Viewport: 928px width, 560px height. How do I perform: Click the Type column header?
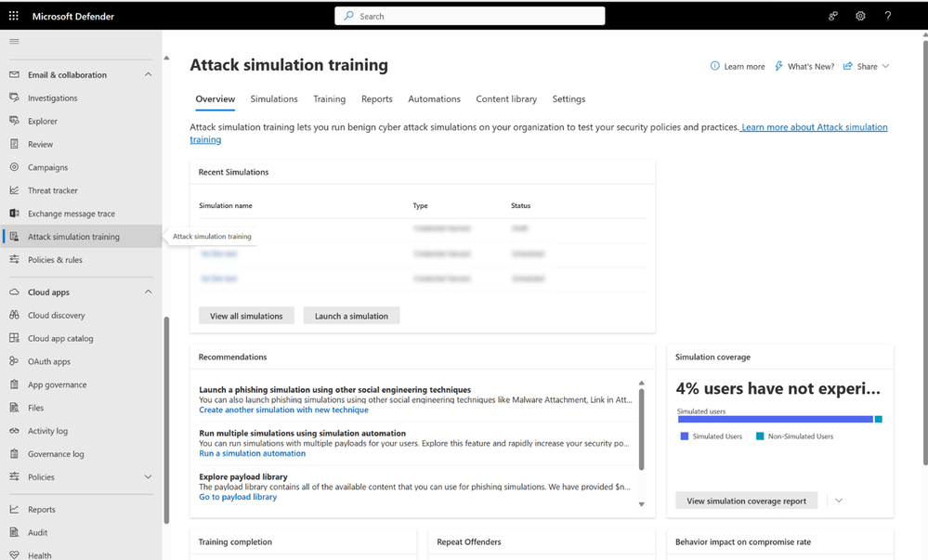[420, 205]
